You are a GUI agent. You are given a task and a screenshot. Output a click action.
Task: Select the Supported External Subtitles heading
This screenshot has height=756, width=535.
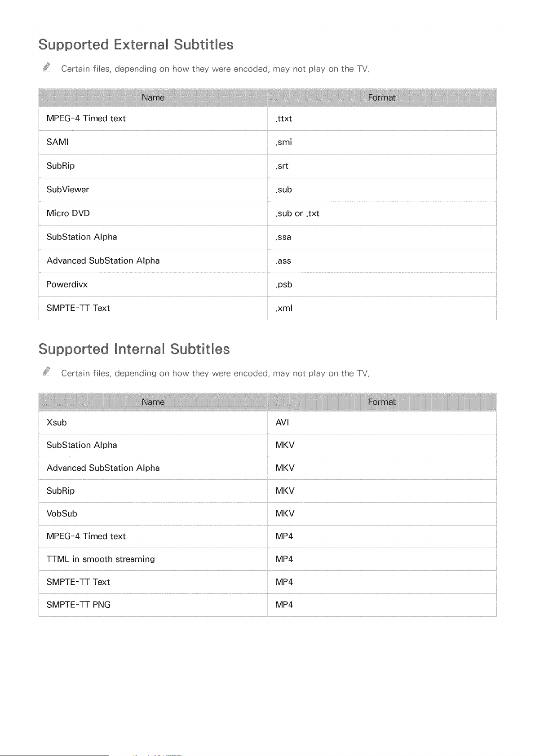(136, 44)
